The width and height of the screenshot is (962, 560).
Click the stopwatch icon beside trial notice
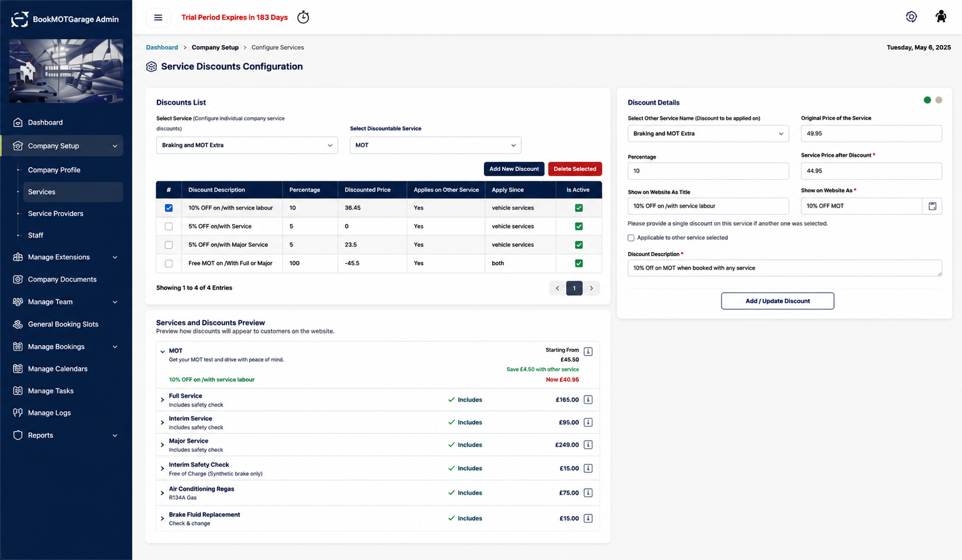tap(303, 17)
